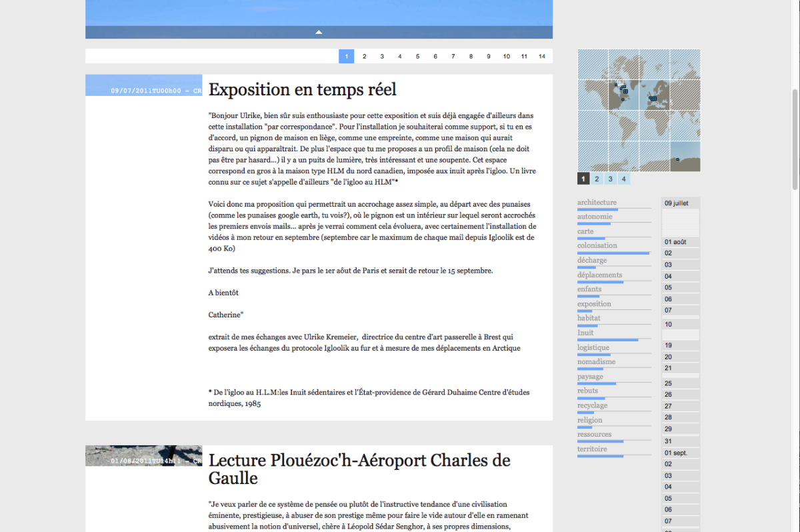Image resolution: width=800 pixels, height=532 pixels.
Task: Click the thumbnail dated 01/08/2011 beside the second post
Action: pyautogui.click(x=143, y=455)
